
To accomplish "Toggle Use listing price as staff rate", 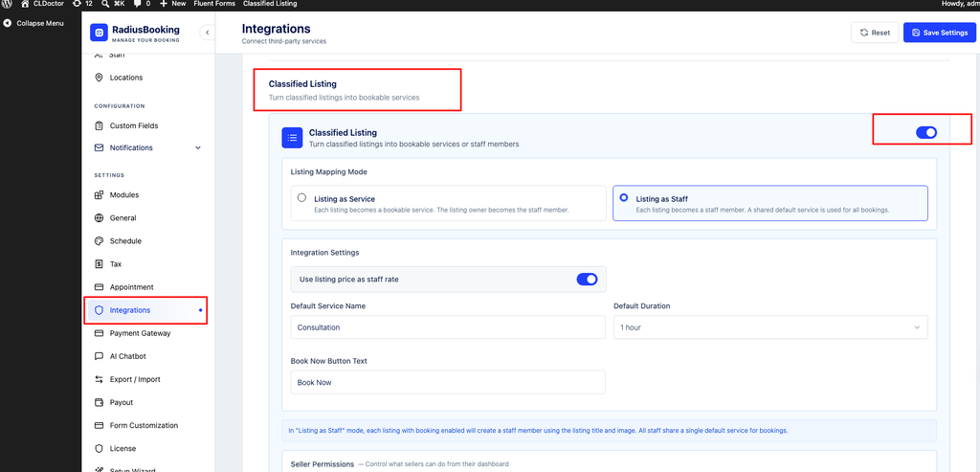I will tap(587, 280).
